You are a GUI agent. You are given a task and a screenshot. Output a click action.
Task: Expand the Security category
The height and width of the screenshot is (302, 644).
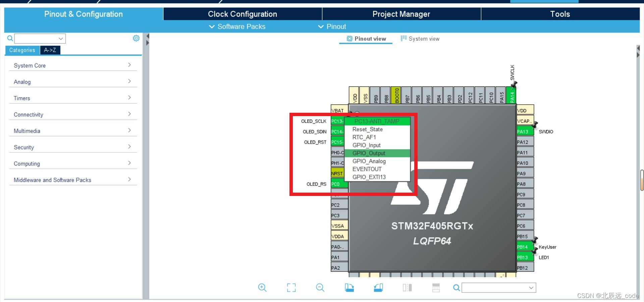[x=73, y=147]
